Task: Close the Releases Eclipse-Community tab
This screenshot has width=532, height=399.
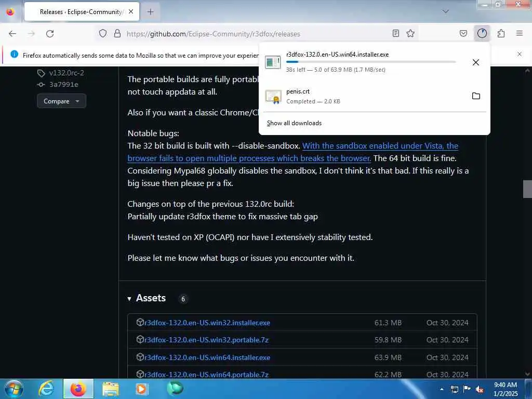Action: 131,11
